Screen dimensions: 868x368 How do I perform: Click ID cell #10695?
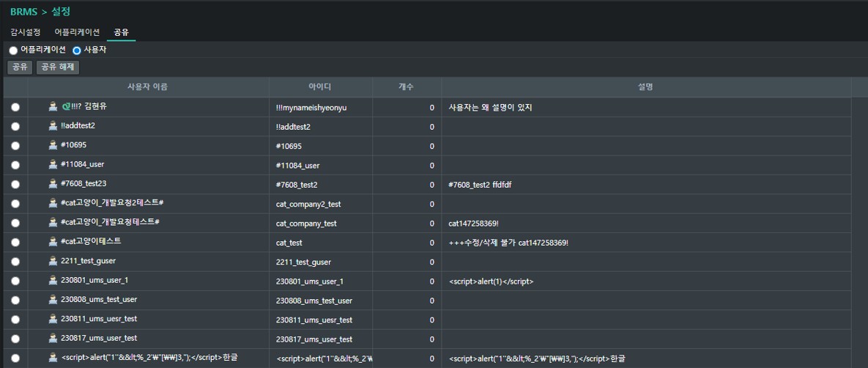point(289,146)
